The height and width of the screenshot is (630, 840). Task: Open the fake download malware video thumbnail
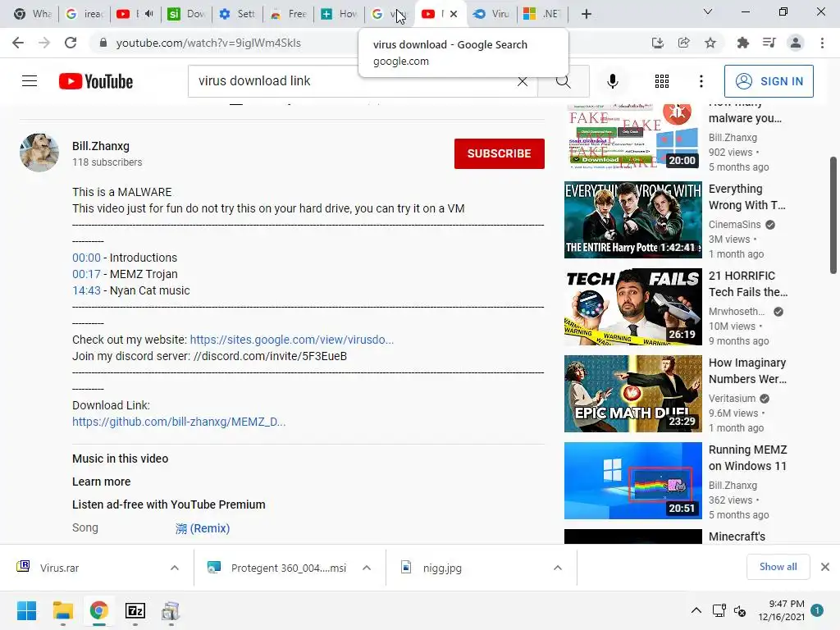632,137
